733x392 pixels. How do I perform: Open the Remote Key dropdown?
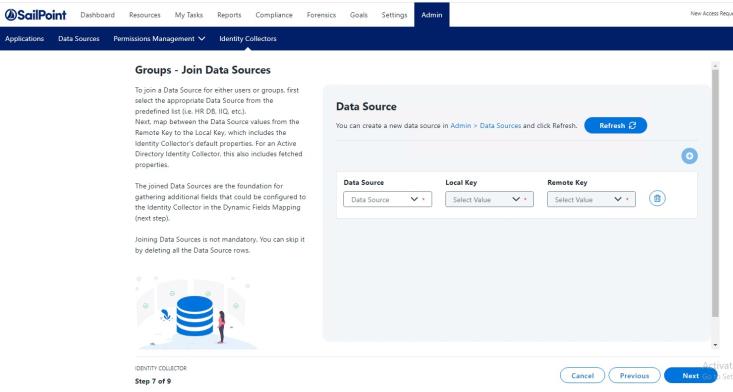[x=591, y=200]
